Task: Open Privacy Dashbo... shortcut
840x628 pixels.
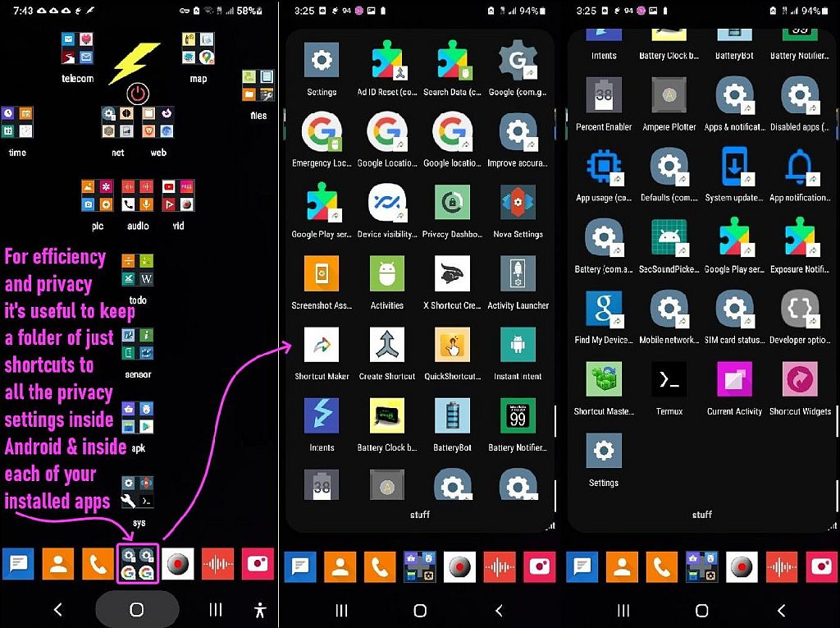Action: pos(453,203)
